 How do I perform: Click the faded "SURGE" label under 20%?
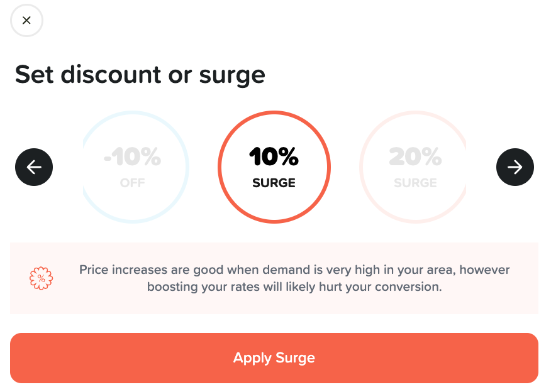pyautogui.click(x=415, y=183)
